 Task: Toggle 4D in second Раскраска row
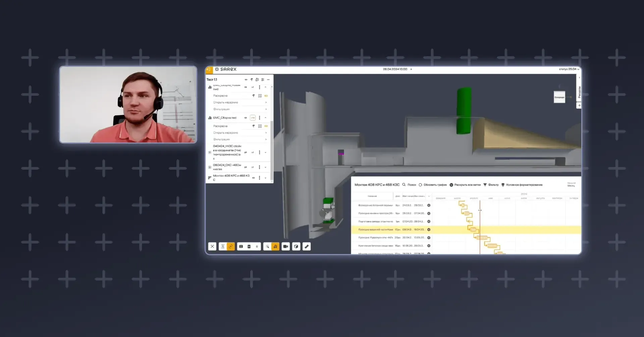click(266, 126)
